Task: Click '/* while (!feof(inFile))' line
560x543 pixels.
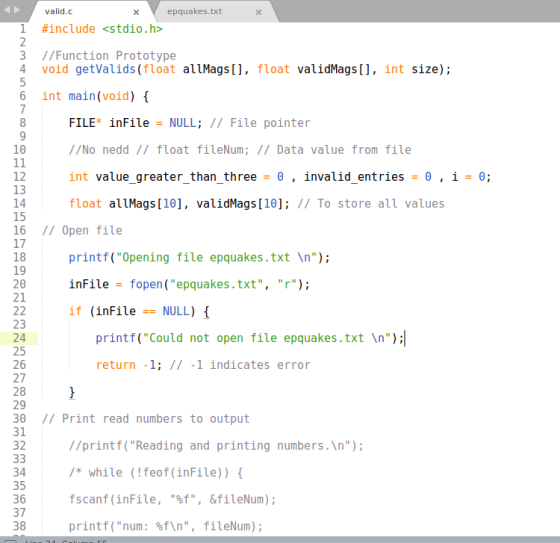Action: tap(156, 473)
